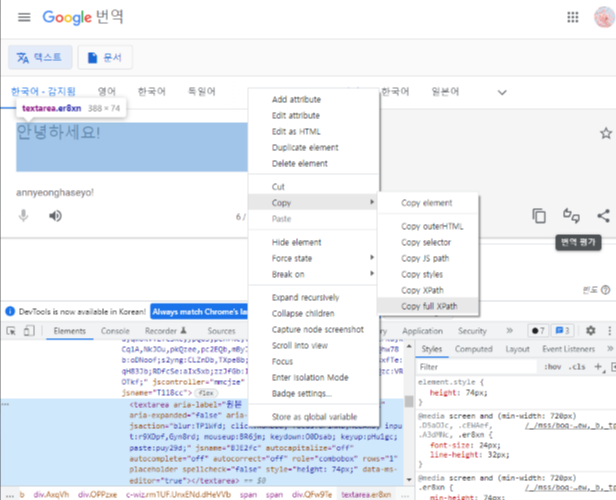
Task: Activate the DevTools inspect element picker
Action: pos(11,331)
